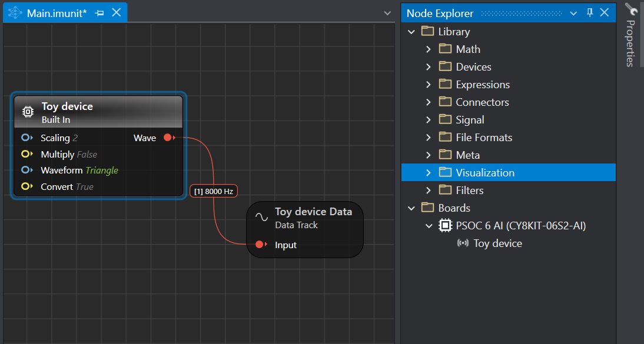Click the Toy device sensor icon in Boards
The image size is (644, 344).
coord(463,243)
